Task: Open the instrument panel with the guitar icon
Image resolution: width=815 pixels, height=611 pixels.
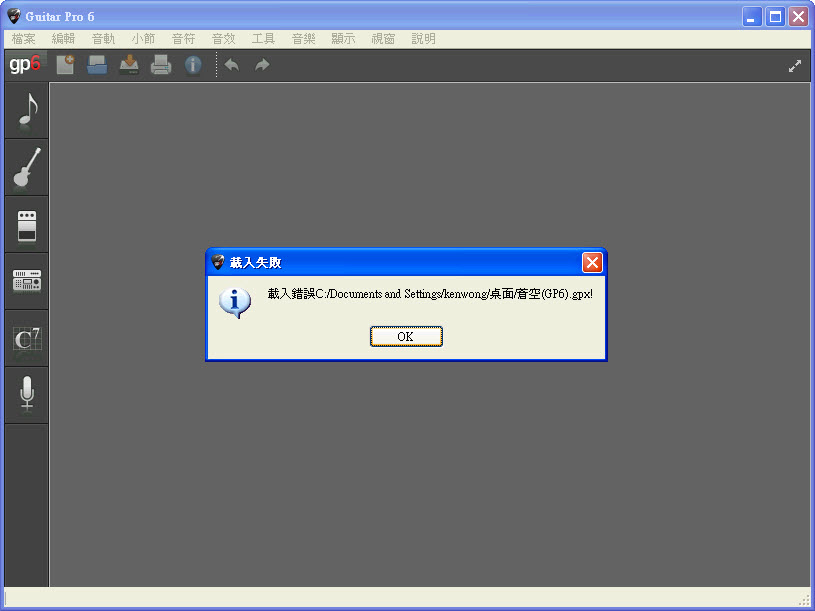Action: [27, 167]
